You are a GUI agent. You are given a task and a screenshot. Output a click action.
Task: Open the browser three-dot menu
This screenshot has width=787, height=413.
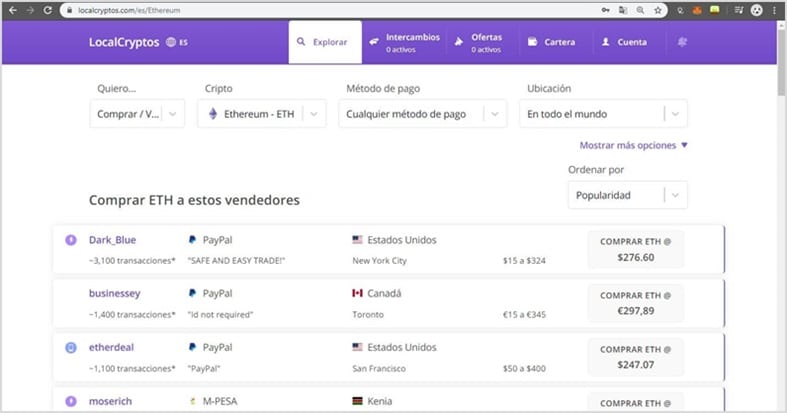774,10
